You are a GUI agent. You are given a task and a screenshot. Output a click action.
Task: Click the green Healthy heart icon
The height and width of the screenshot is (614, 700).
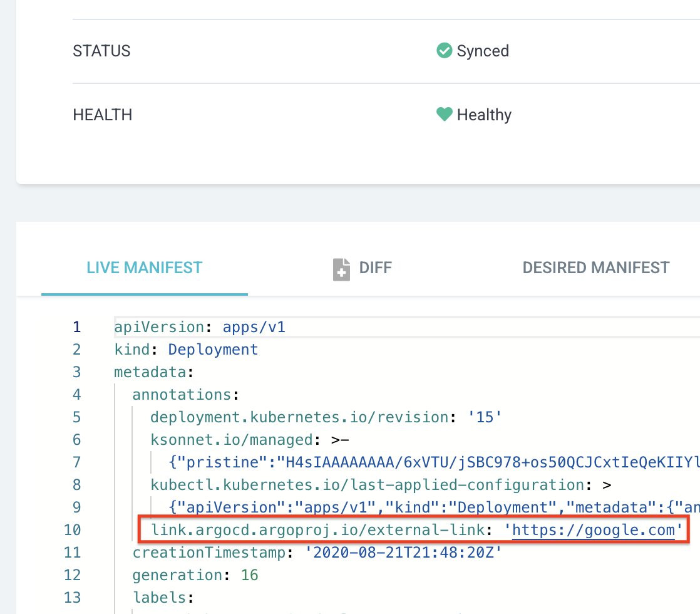click(x=444, y=115)
